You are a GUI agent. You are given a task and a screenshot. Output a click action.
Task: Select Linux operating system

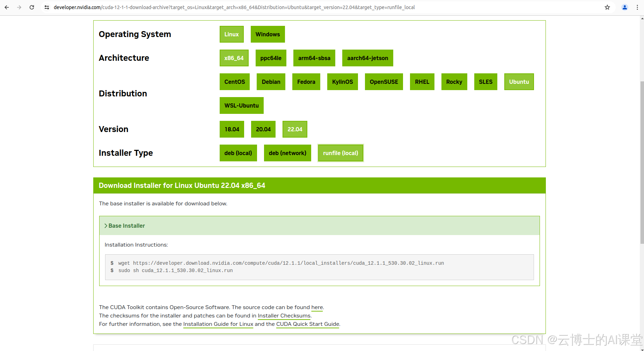pos(232,34)
